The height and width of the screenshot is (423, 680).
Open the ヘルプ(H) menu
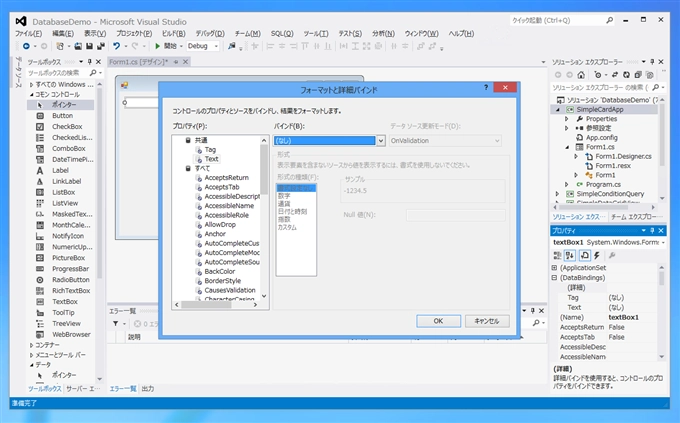pyautogui.click(x=461, y=33)
